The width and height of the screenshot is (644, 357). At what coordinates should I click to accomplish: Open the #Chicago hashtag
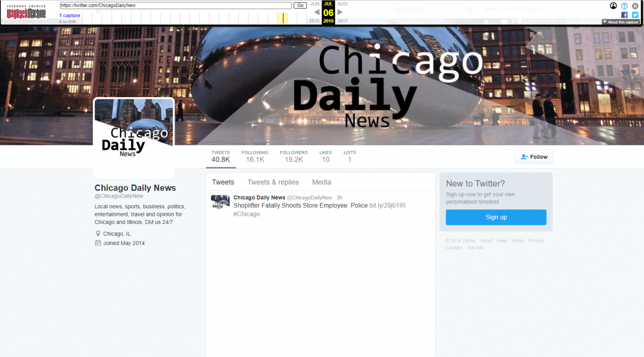point(247,214)
